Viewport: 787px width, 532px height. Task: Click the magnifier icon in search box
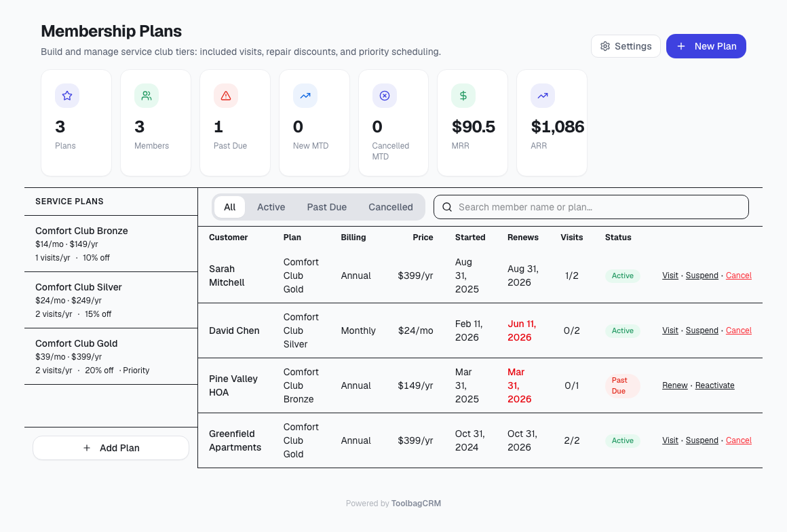[x=447, y=207]
